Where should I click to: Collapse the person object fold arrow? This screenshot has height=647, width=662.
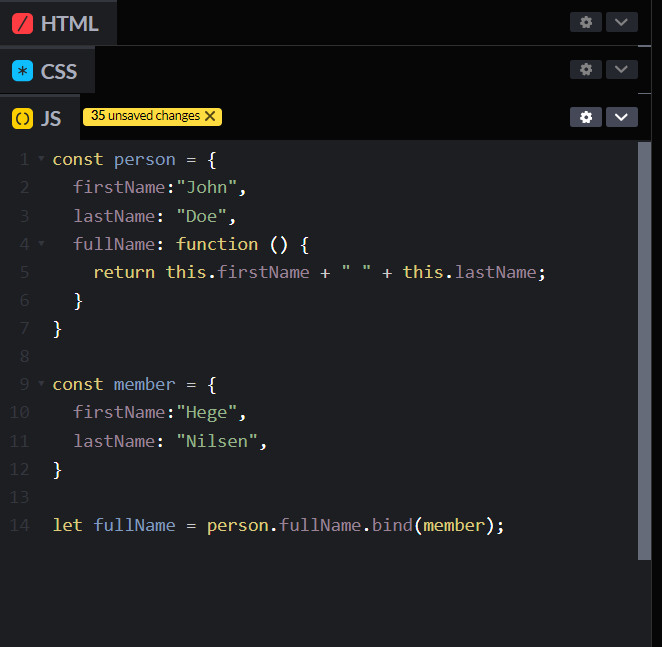pos(41,159)
